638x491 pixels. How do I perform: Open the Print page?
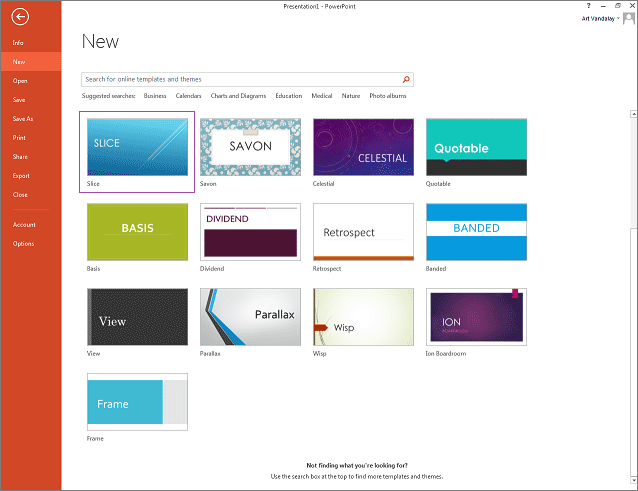19,137
